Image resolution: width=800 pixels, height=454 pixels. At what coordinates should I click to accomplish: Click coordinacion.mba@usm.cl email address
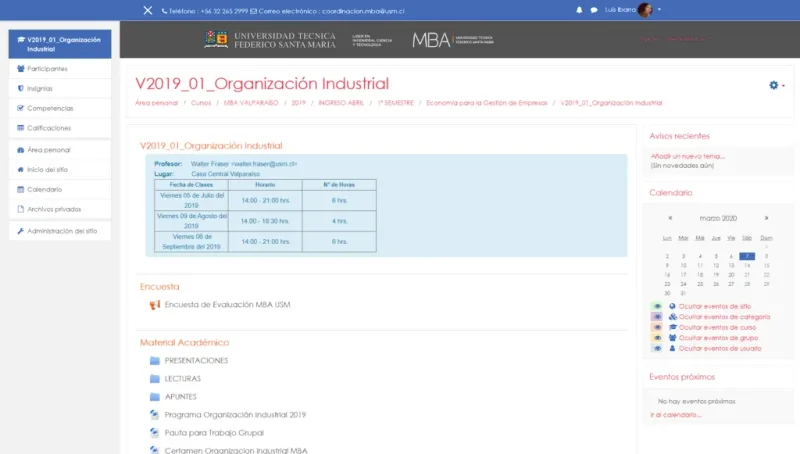pos(363,11)
